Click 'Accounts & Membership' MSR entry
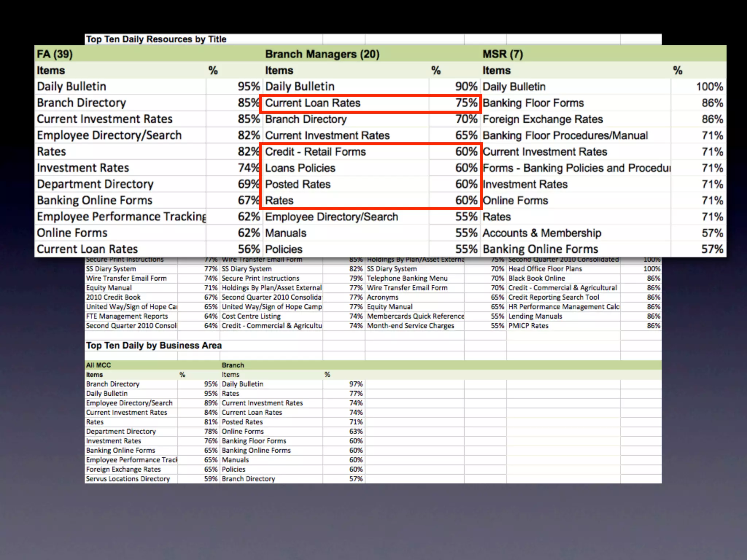 tap(542, 233)
